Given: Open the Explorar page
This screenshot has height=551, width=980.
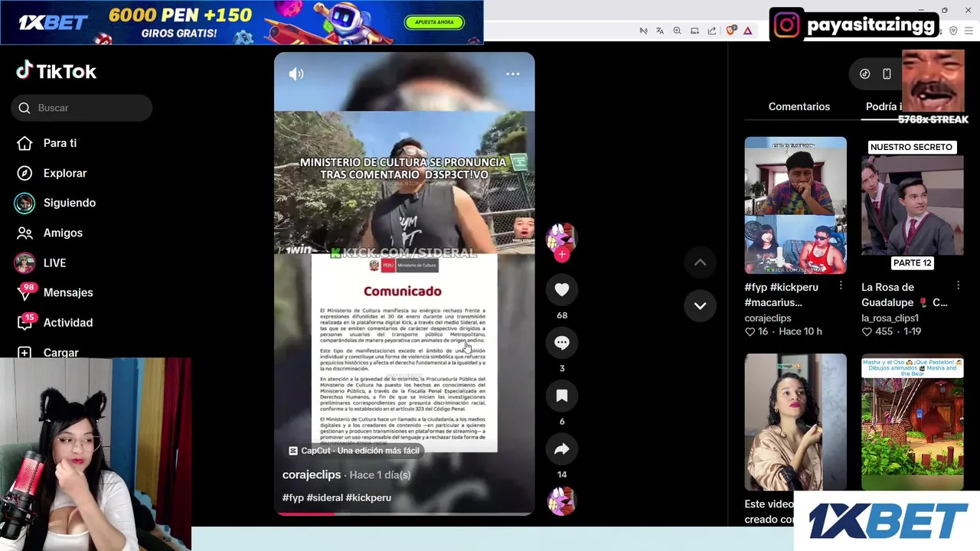Looking at the screenshot, I should [65, 173].
